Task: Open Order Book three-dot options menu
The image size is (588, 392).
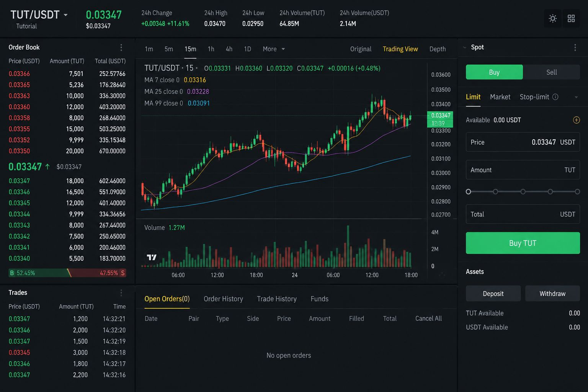Action: pyautogui.click(x=121, y=47)
